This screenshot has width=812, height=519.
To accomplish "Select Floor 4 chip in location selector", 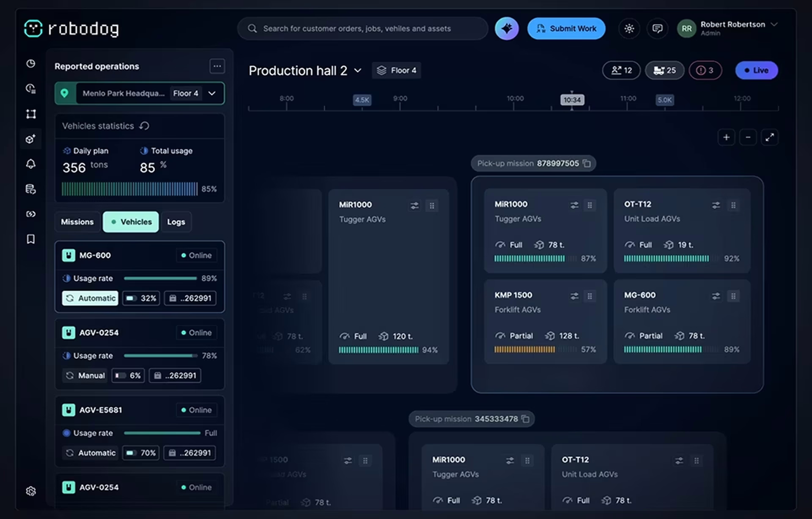I will [x=185, y=93].
